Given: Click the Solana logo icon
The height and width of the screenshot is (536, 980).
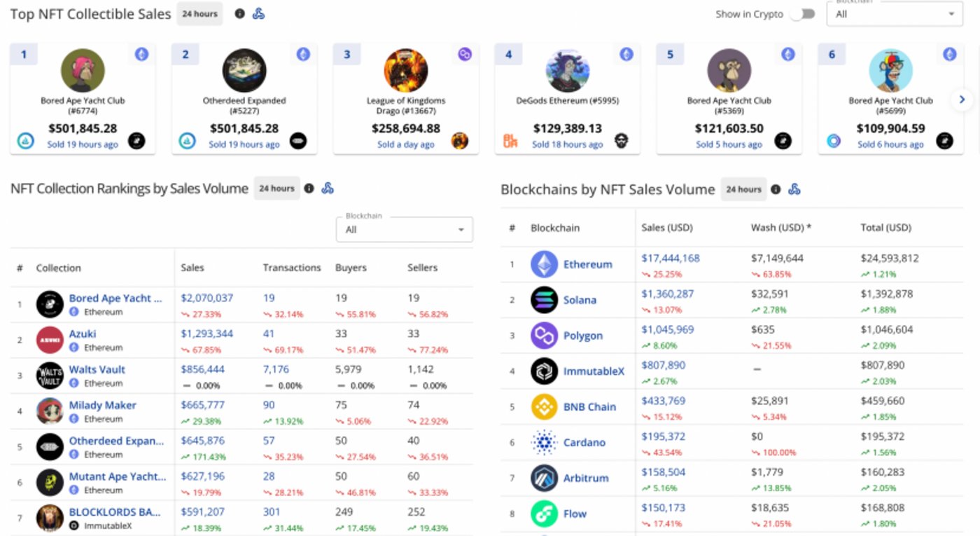Looking at the screenshot, I should (x=544, y=300).
